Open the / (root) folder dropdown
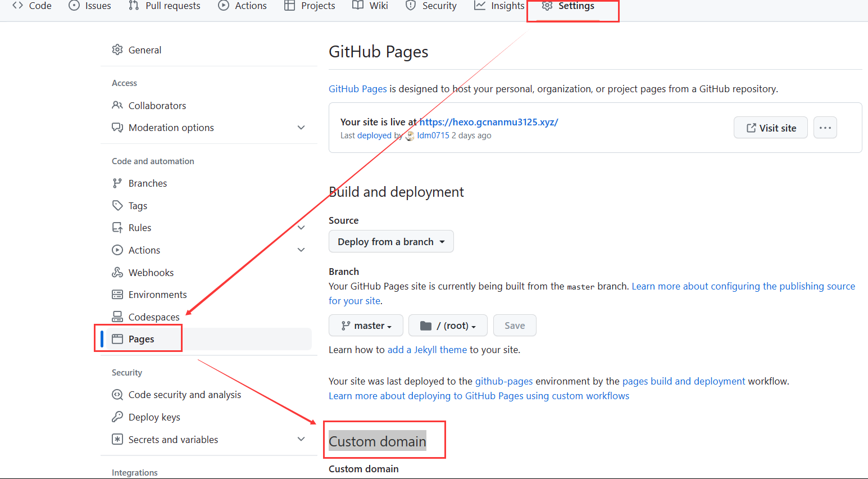 (448, 326)
